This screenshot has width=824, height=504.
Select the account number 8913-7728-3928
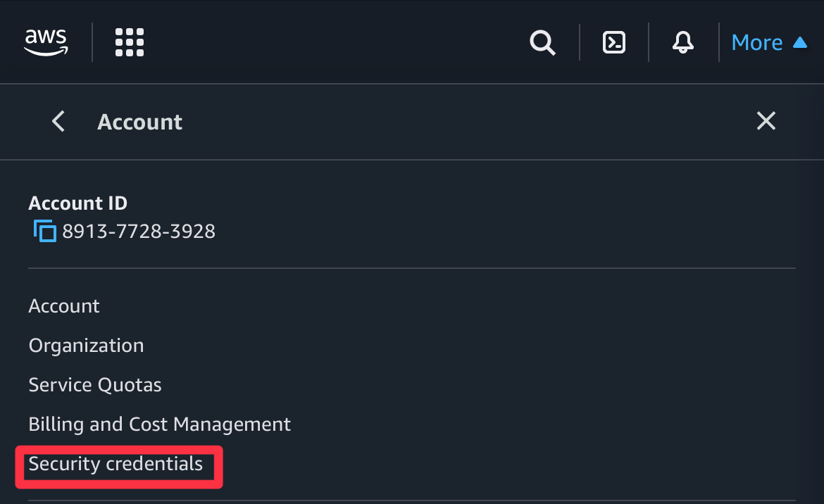tap(139, 231)
